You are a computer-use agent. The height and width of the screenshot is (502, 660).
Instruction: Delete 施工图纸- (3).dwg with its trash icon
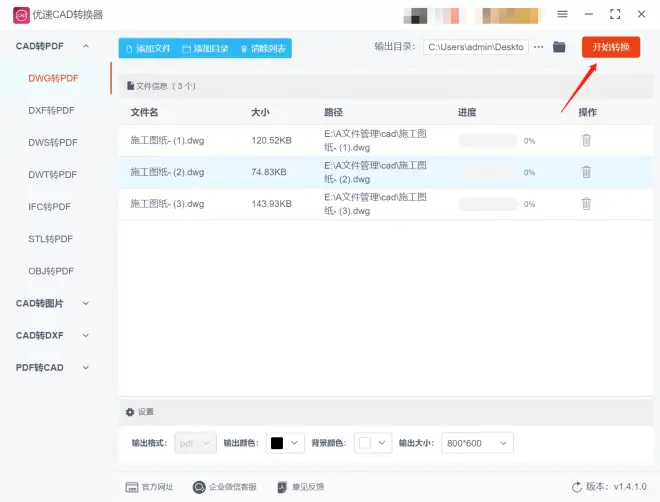point(586,204)
